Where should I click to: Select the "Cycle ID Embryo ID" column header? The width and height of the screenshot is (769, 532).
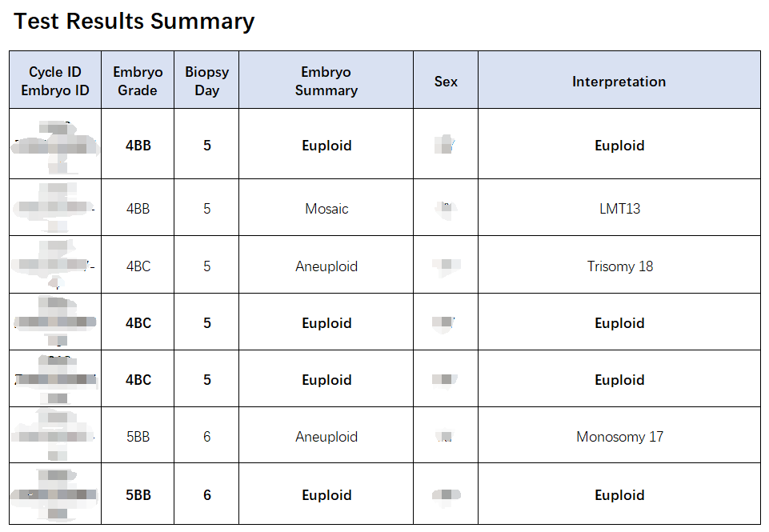pyautogui.click(x=55, y=81)
